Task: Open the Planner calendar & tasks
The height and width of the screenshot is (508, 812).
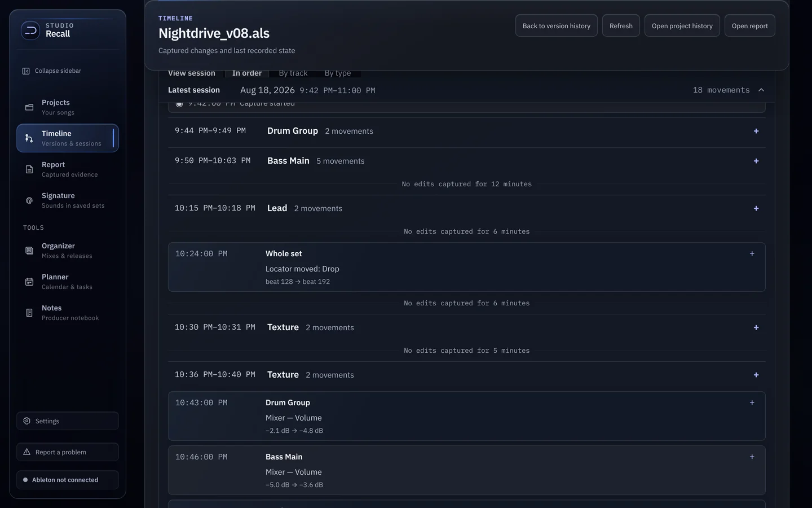Action: [68, 282]
